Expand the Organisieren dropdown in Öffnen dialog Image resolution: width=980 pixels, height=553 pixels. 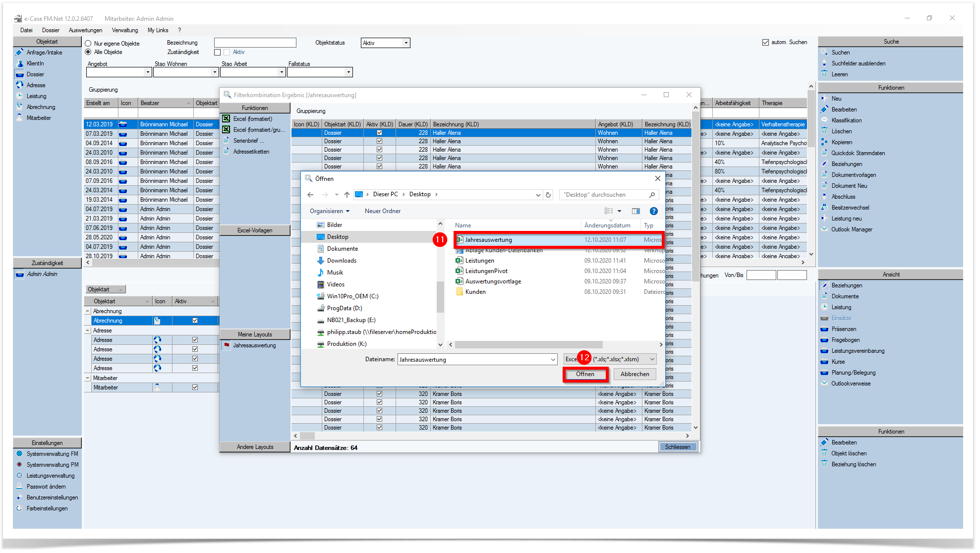(330, 211)
